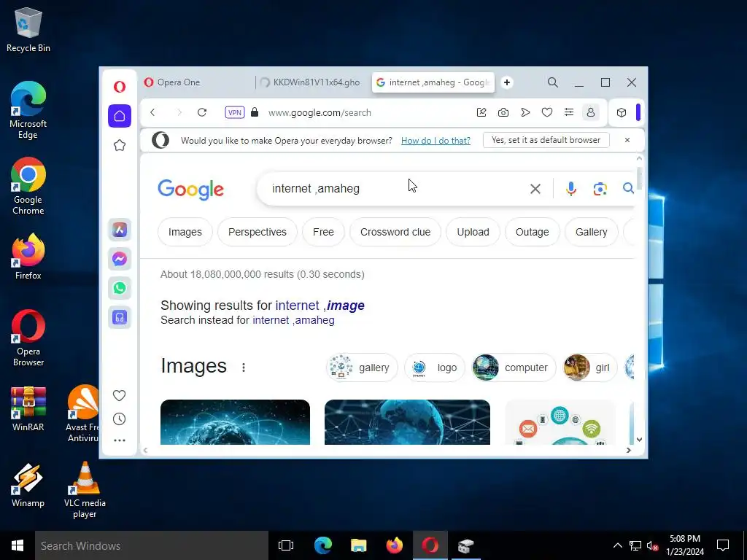Viewport: 747px width, 560px height.
Task: Add page to bookmarks heart icon
Action: (547, 112)
